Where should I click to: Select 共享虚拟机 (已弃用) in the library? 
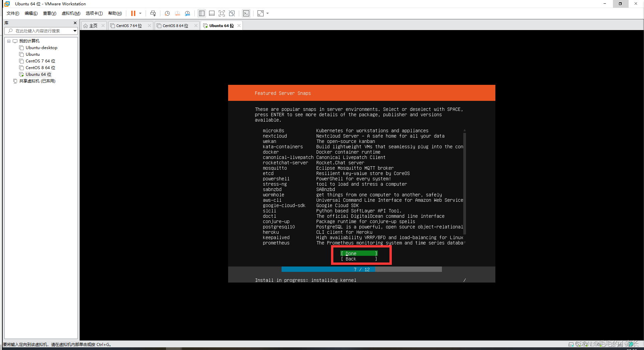37,81
